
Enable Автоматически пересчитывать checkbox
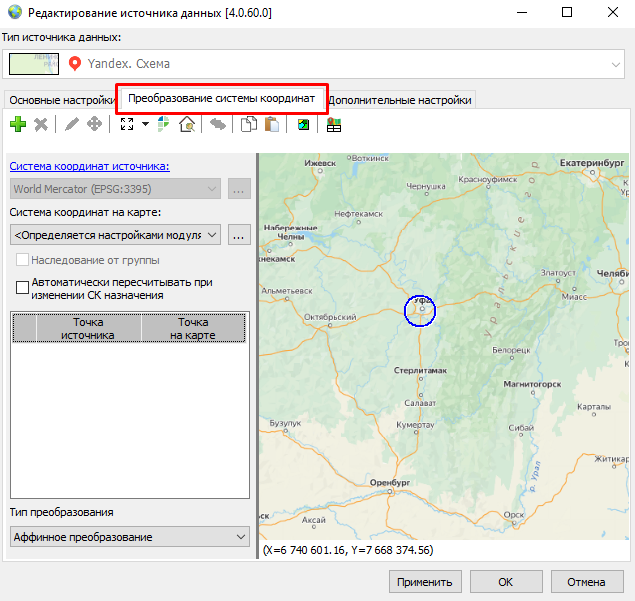click(x=22, y=288)
